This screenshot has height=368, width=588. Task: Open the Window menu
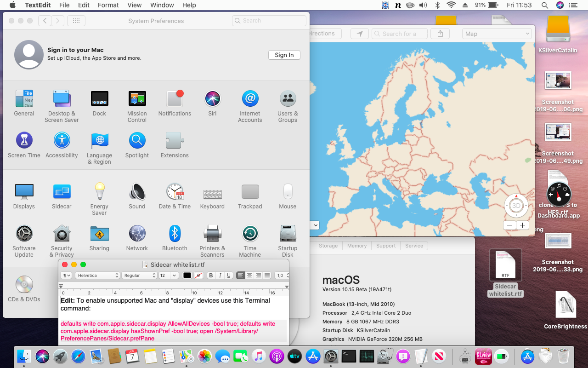pyautogui.click(x=162, y=5)
